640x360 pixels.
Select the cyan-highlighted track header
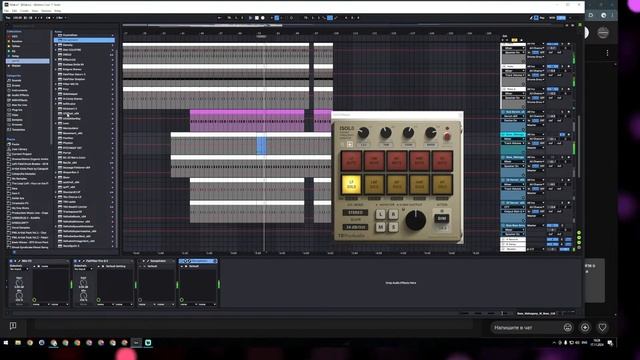513,134
